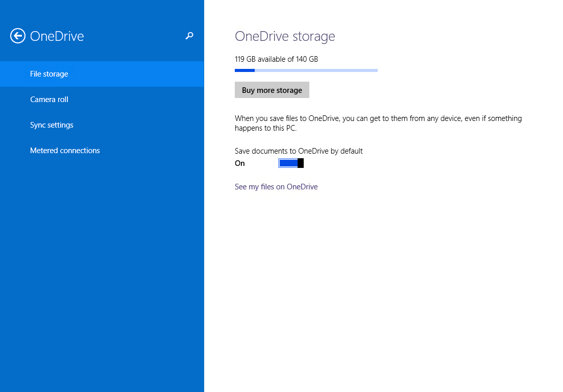Open search with the magnifier icon
Image resolution: width=563 pixels, height=392 pixels.
point(189,36)
